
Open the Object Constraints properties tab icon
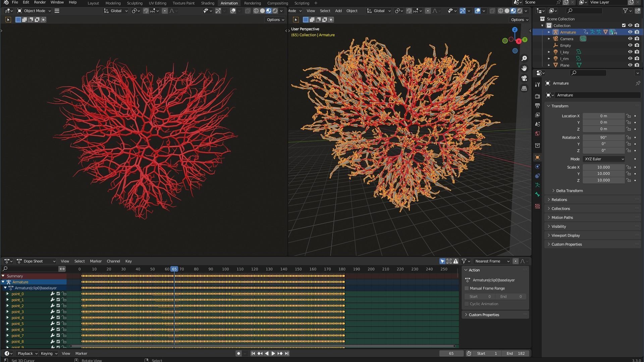[537, 176]
